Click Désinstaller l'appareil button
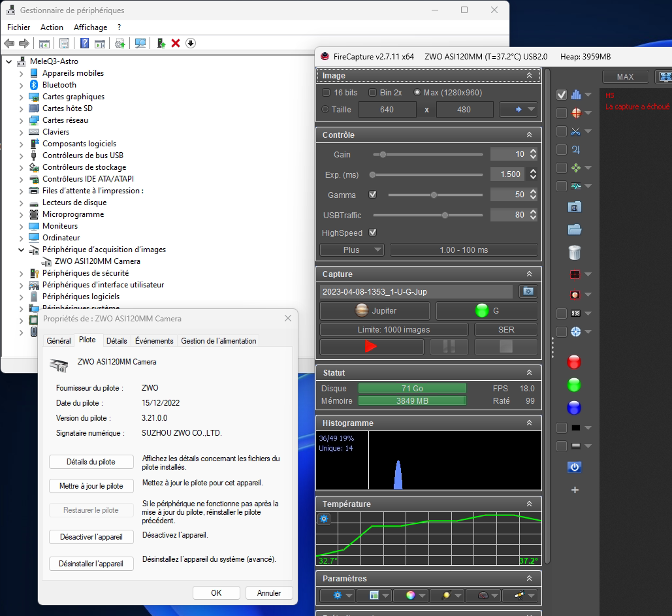 (91, 564)
